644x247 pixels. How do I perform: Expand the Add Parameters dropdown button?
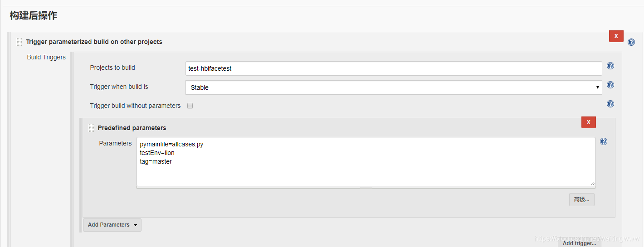click(x=112, y=225)
